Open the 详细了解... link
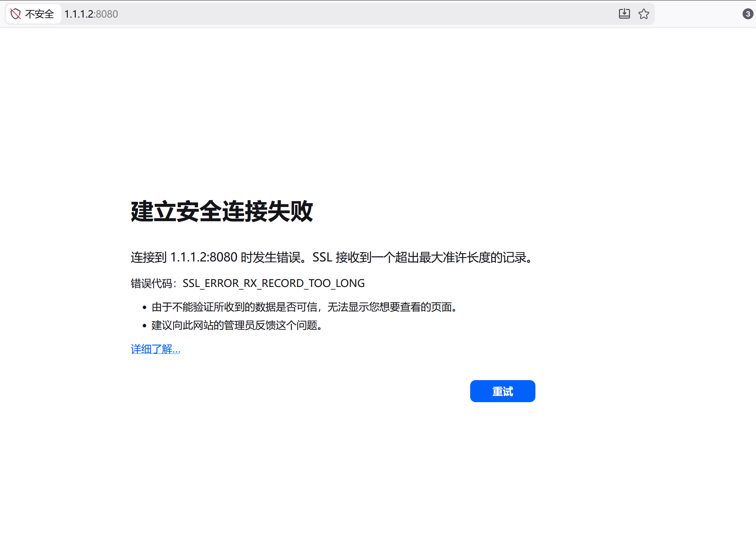Image resolution: width=756 pixels, height=556 pixels. point(155,349)
